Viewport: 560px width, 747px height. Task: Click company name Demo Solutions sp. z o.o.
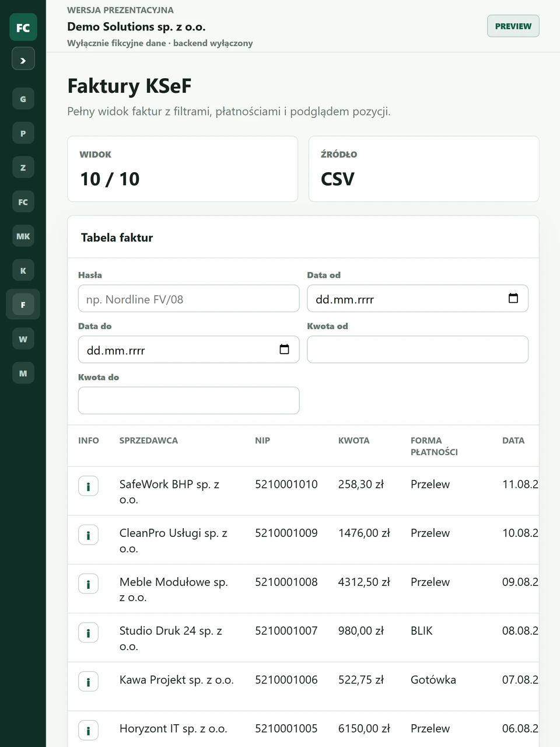pos(136,27)
